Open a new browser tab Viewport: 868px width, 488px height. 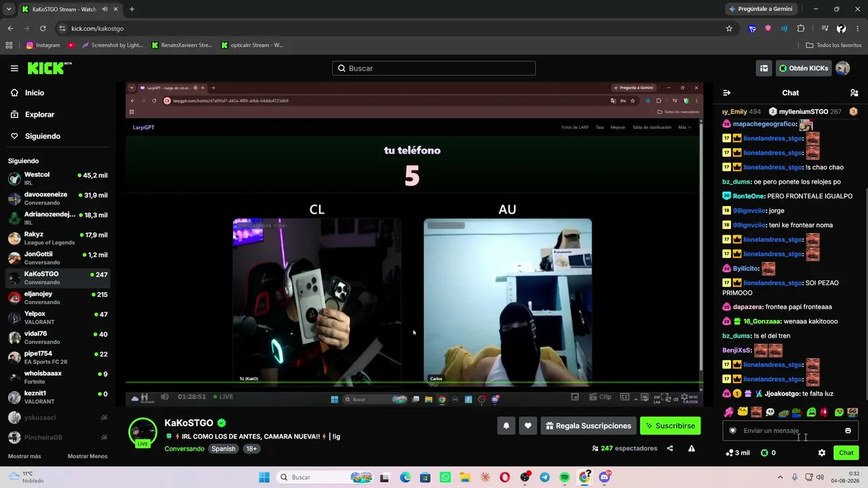pyautogui.click(x=132, y=9)
